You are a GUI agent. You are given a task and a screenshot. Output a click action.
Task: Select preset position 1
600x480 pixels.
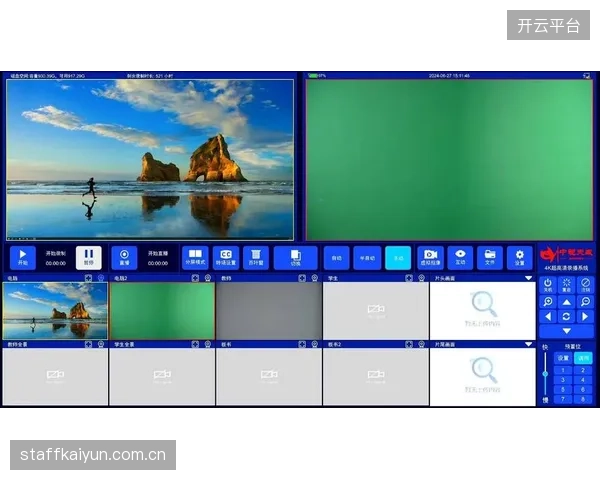tap(563, 370)
